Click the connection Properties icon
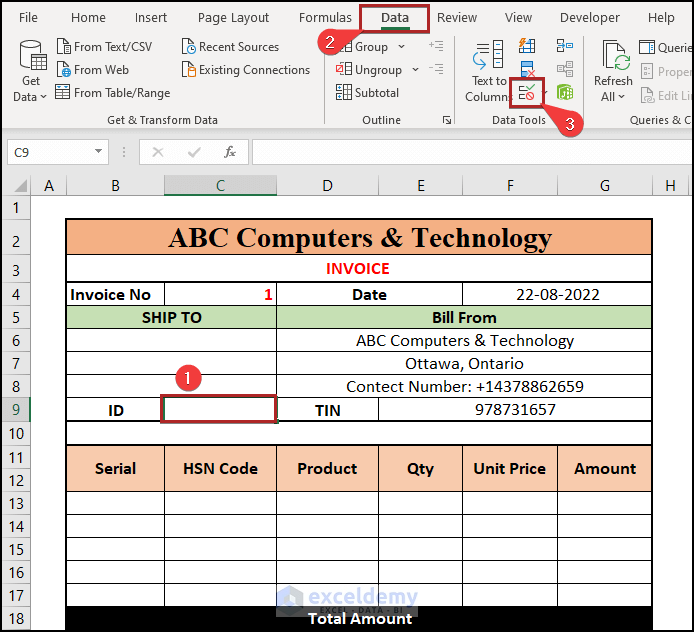This screenshot has height=632, width=694. [666, 71]
